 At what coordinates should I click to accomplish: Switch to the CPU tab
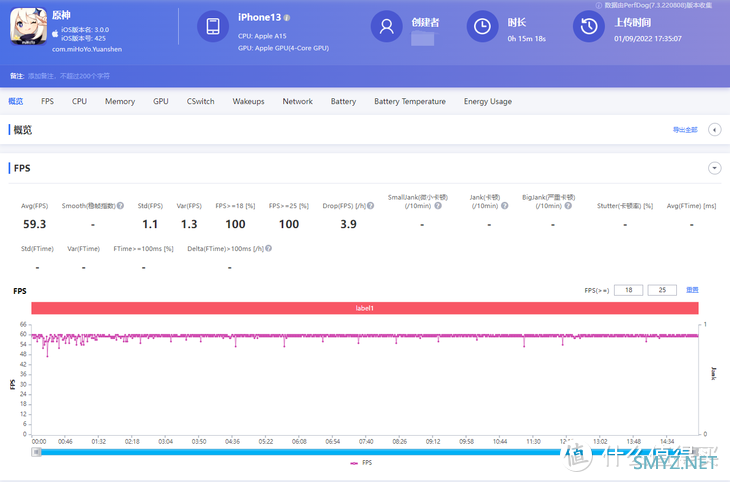pos(79,102)
